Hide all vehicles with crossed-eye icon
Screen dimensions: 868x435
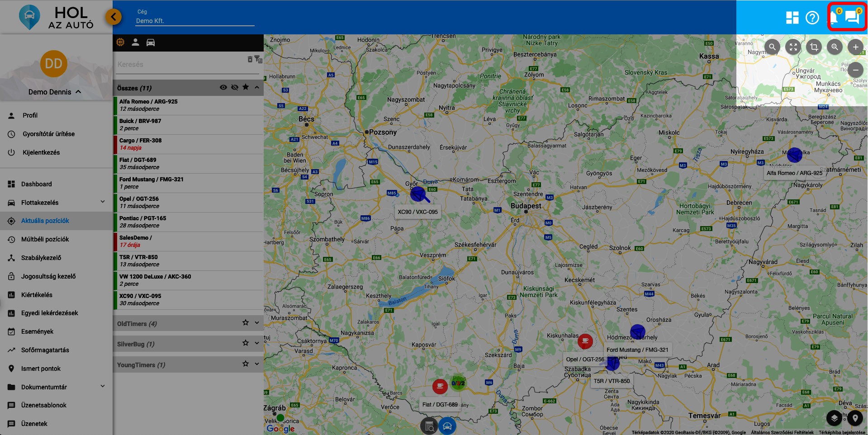[x=234, y=87]
